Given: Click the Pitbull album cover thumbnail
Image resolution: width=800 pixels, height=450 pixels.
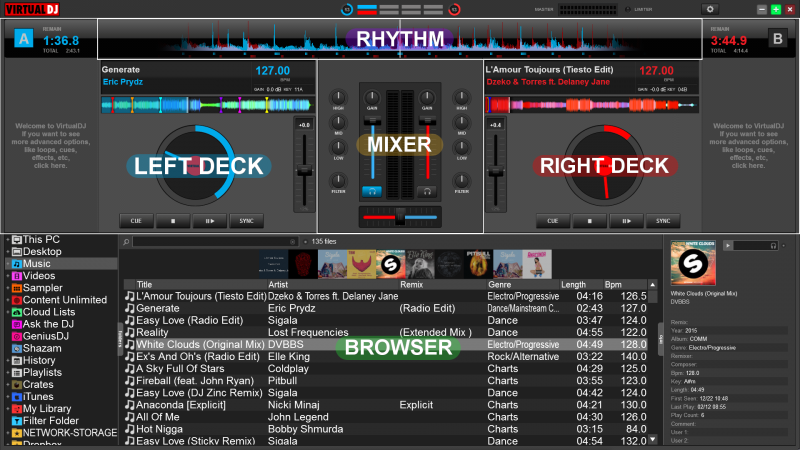Looking at the screenshot, I should point(479,264).
